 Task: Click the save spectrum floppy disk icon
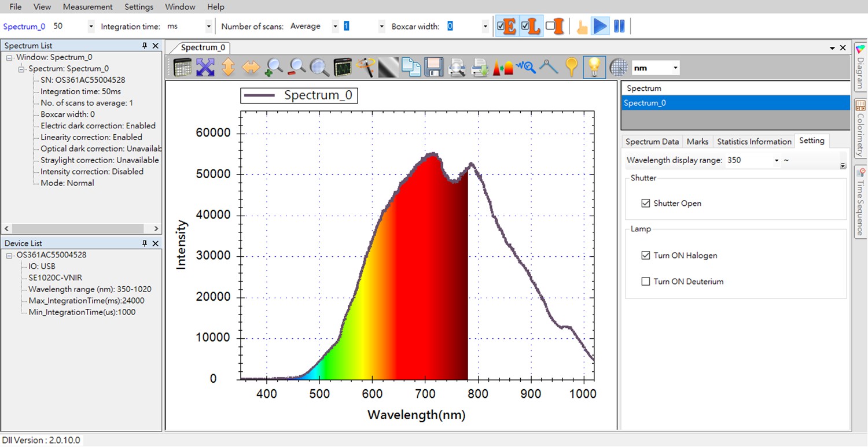pos(434,67)
